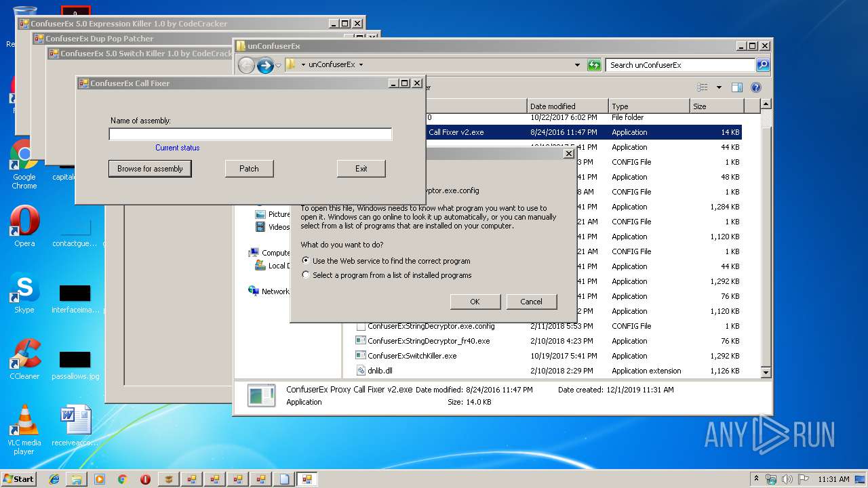This screenshot has width=868, height=488.
Task: Open Action Center flag icon
Action: (804, 479)
